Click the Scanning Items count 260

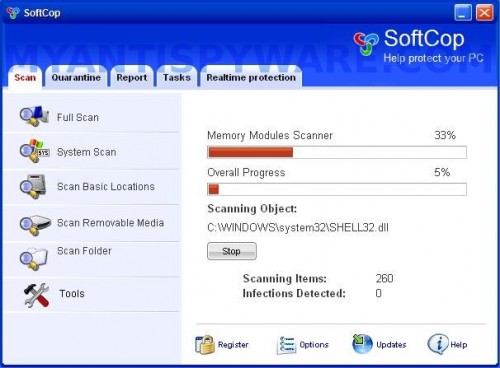(384, 278)
